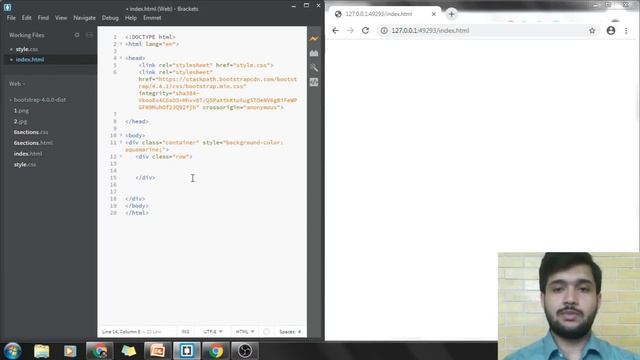Open File menu in Brackets
This screenshot has width=640, height=360.
point(11,18)
